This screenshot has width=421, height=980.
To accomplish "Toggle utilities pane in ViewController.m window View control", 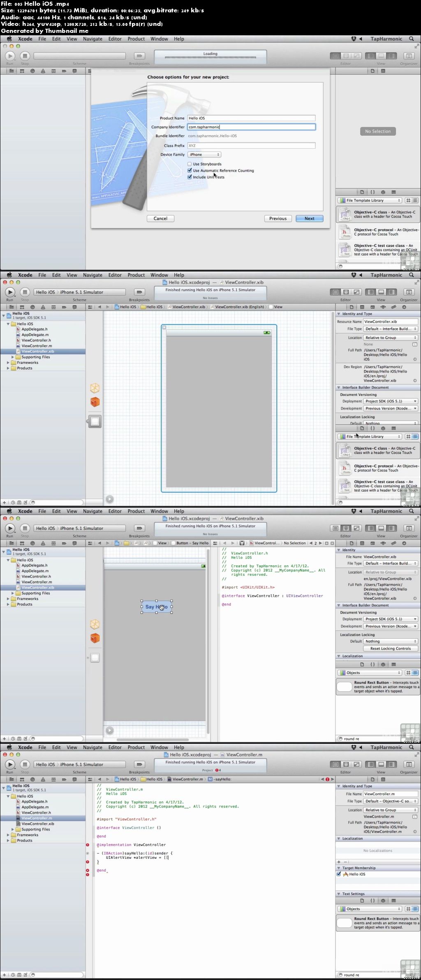I will [x=392, y=764].
